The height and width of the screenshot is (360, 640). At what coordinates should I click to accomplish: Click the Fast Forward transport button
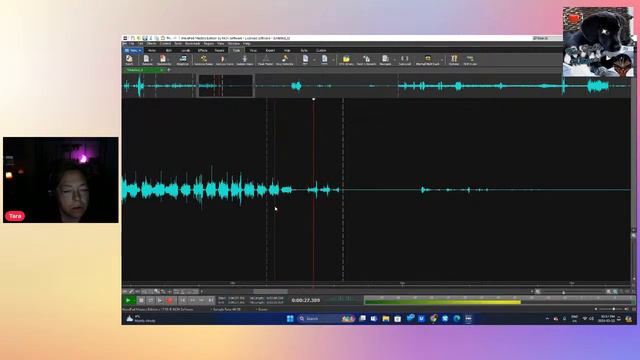pyautogui.click(x=201, y=300)
